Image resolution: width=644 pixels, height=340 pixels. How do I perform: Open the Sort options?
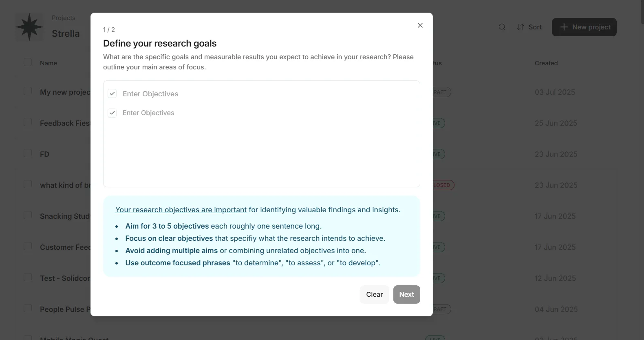tap(529, 27)
